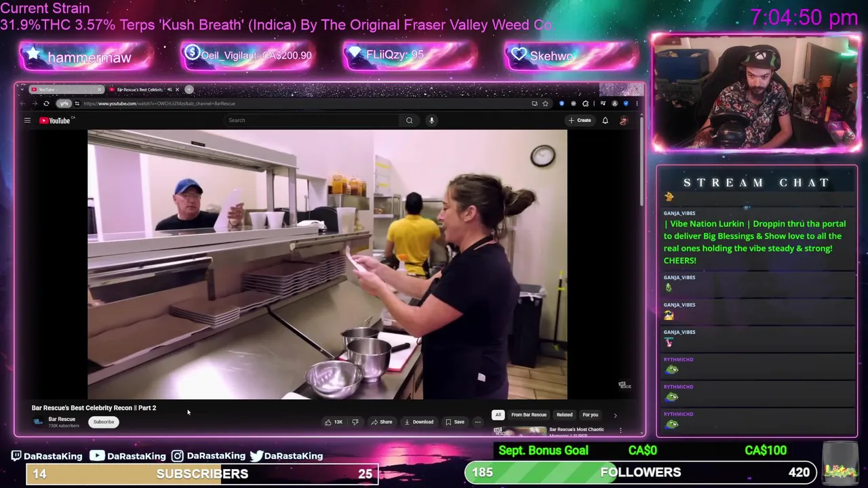Subscribe to the Bar Rescue channel
The image size is (868, 488).
pos(104,422)
